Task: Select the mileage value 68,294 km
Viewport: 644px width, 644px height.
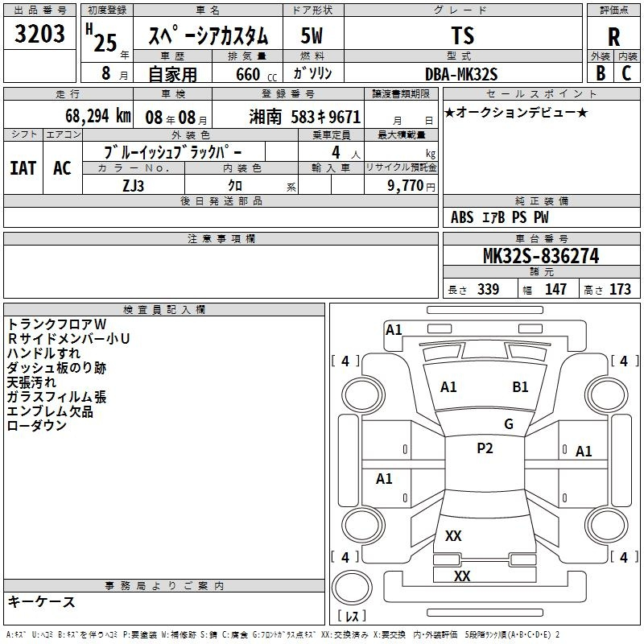Action: click(x=87, y=116)
